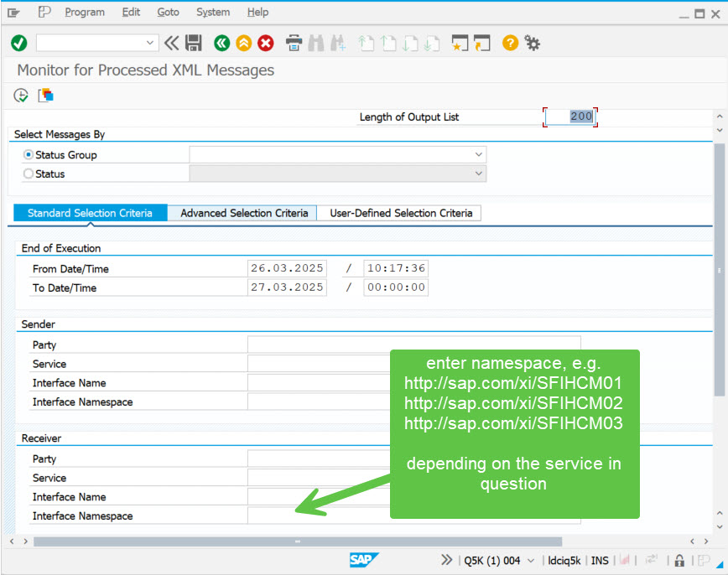Click the To Time field
The width and height of the screenshot is (728, 575).
point(396,287)
